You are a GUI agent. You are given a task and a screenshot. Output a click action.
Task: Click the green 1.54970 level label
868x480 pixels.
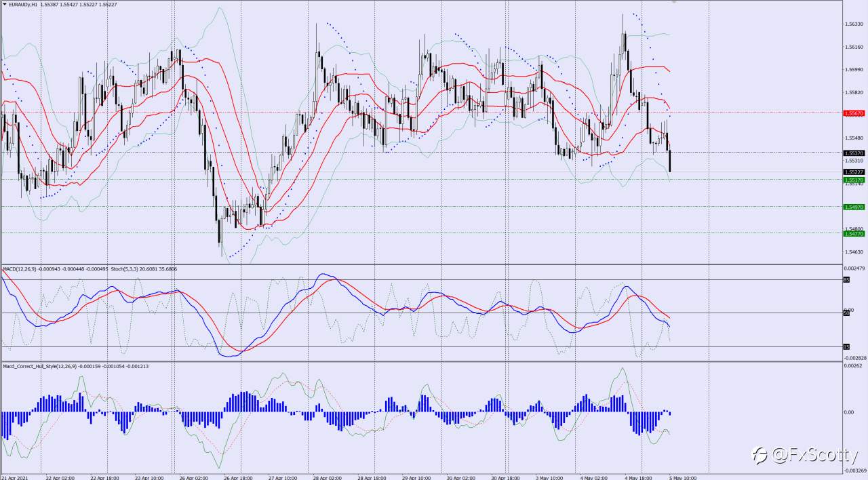(853, 207)
